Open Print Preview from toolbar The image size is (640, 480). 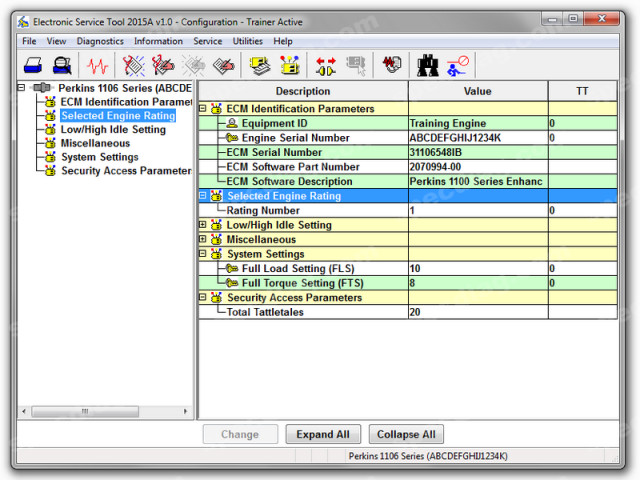point(62,65)
